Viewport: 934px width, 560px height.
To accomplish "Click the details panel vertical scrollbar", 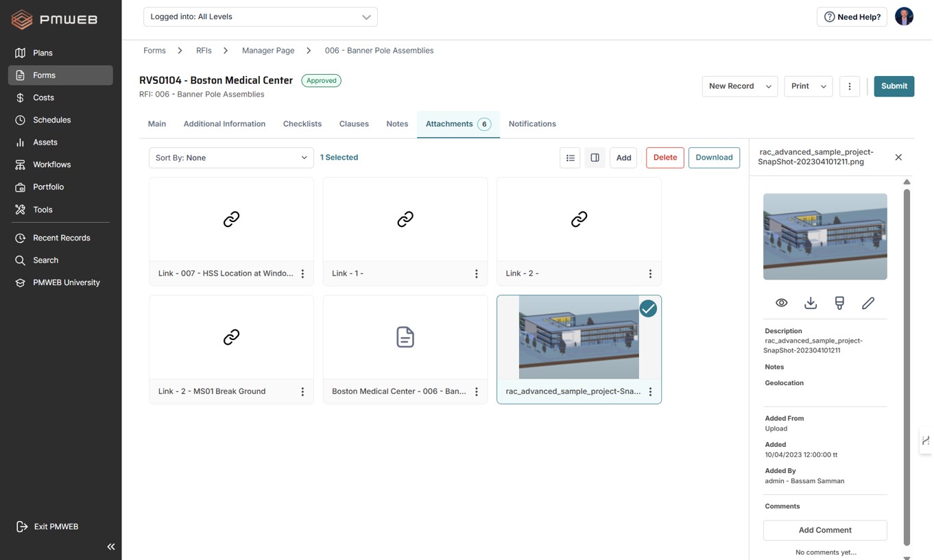I will (x=907, y=367).
